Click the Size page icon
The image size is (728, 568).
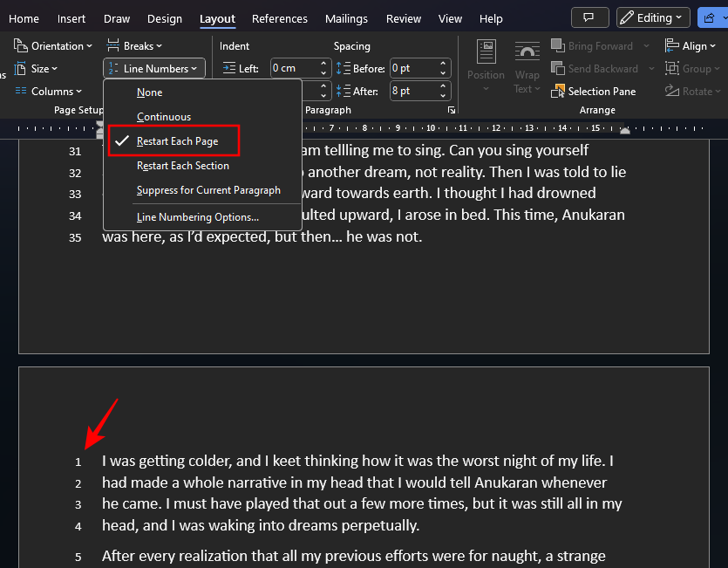click(20, 69)
